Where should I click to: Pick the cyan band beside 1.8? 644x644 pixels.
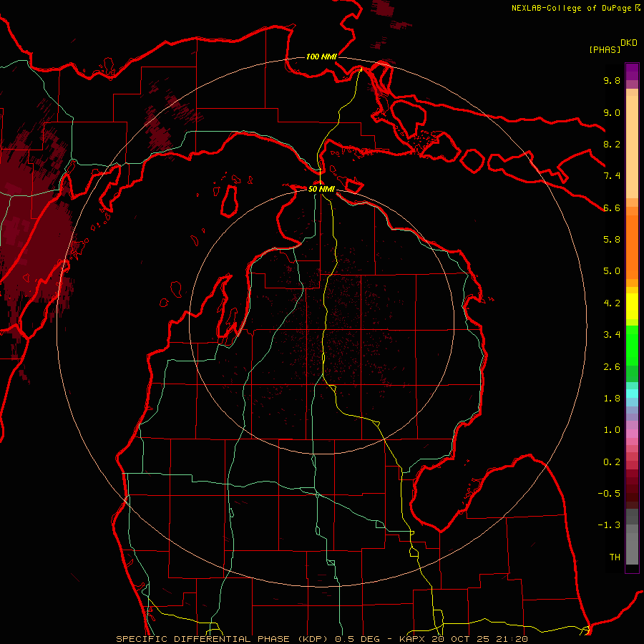pos(632,394)
